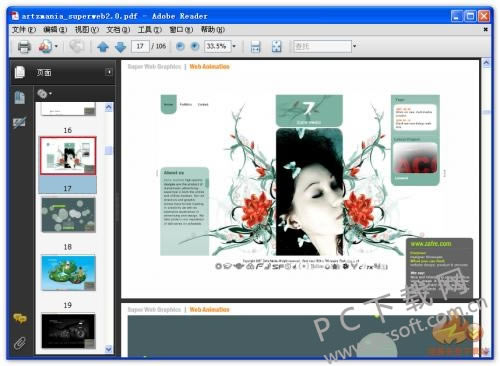Select page 18 thumbnail in pages panel
This screenshot has height=366, width=500.
pos(68,215)
